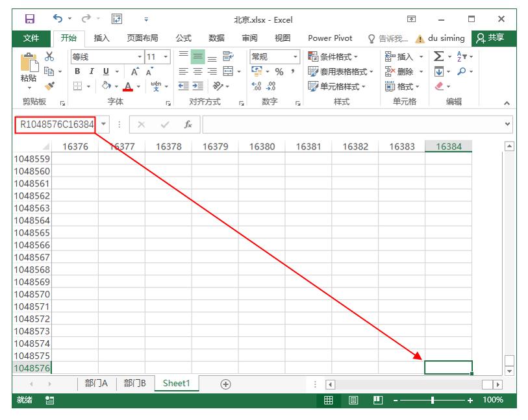
Task: Copy the selection
Action: [x=49, y=71]
